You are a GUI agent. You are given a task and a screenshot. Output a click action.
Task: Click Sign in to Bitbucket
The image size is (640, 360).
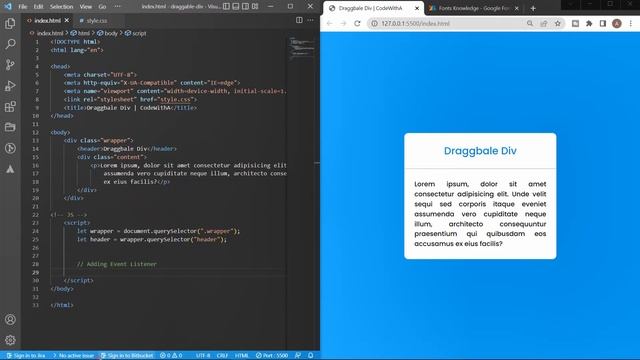click(x=127, y=356)
